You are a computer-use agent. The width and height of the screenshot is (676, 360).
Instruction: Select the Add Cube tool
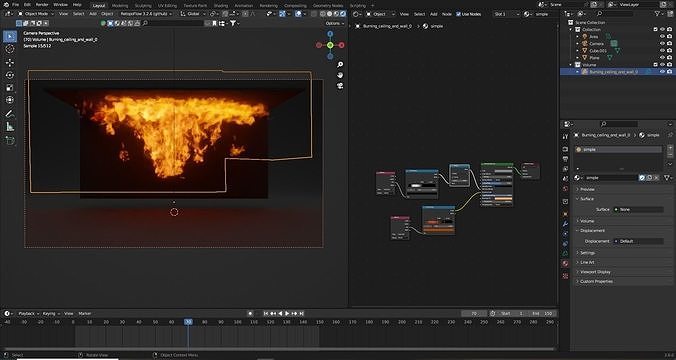[9, 141]
